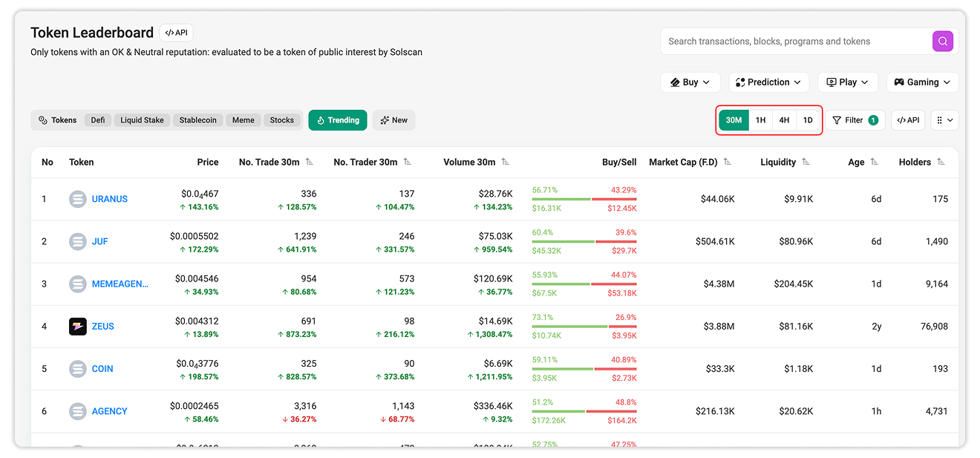Click the JUF token placeholder icon

click(x=78, y=241)
